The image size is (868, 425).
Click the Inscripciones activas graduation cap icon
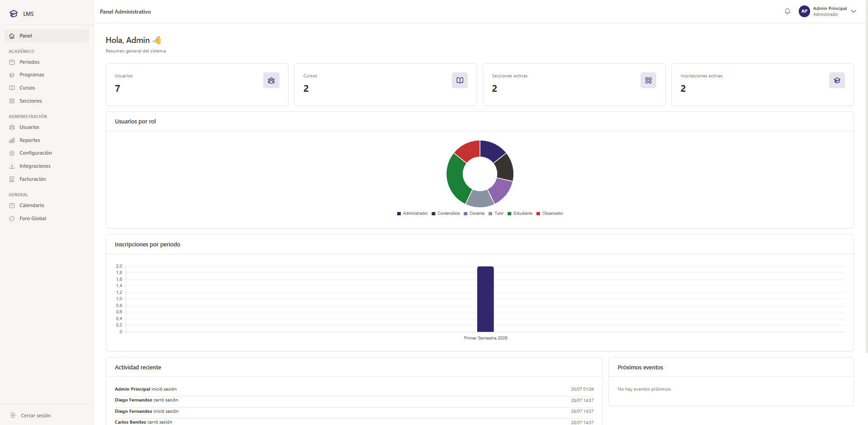(837, 80)
